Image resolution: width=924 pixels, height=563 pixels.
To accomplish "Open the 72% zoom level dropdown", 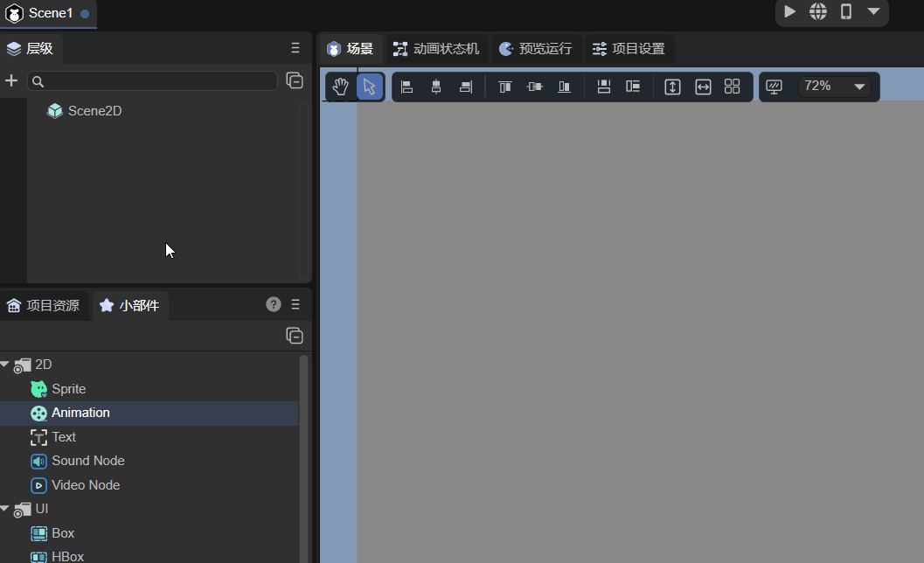I will (x=835, y=87).
